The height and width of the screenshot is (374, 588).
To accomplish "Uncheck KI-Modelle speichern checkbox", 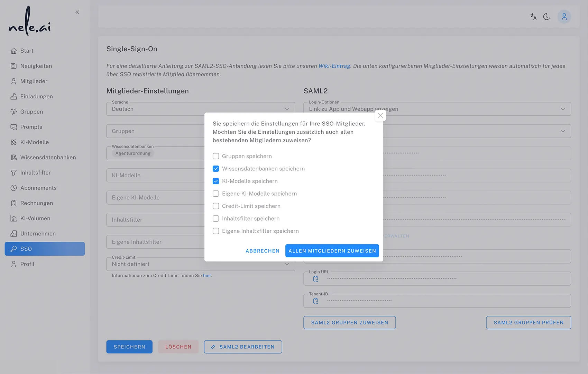I will pyautogui.click(x=216, y=181).
